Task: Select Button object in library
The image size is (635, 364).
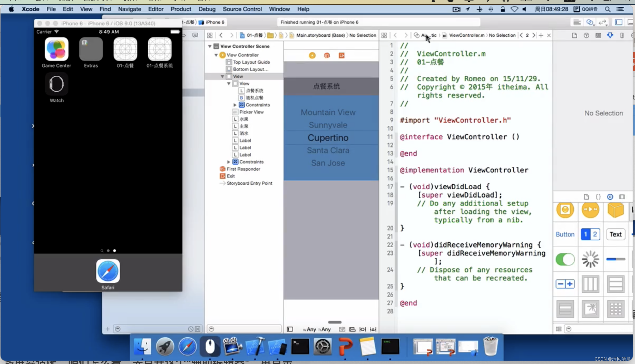Action: [x=565, y=234]
